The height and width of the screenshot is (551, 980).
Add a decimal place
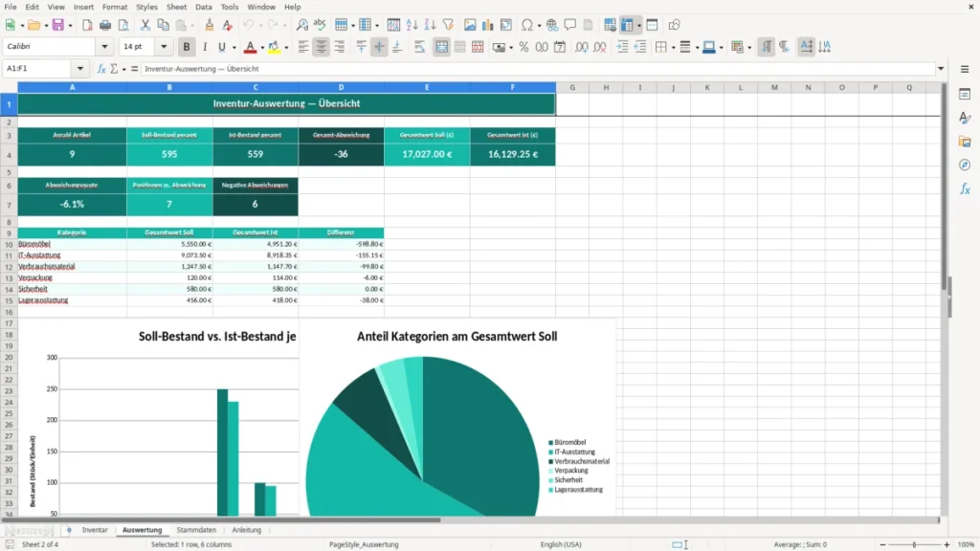point(582,47)
